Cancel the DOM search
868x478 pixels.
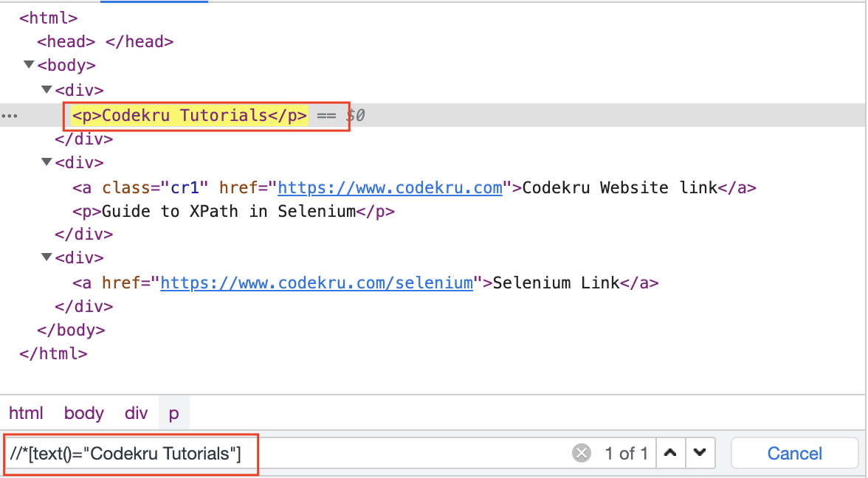(x=794, y=454)
